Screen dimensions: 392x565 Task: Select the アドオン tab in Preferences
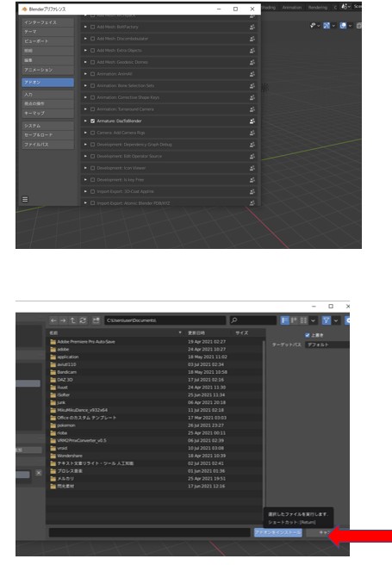pyautogui.click(x=47, y=83)
